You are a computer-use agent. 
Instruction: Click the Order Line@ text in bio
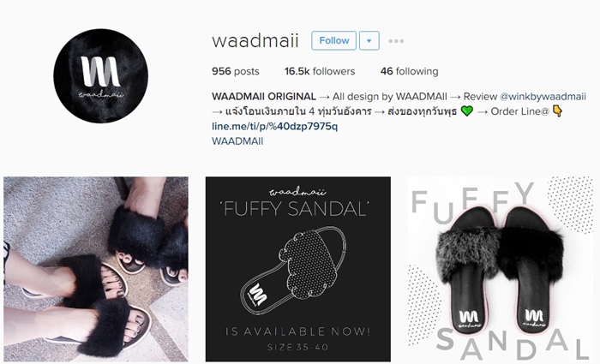(x=519, y=111)
